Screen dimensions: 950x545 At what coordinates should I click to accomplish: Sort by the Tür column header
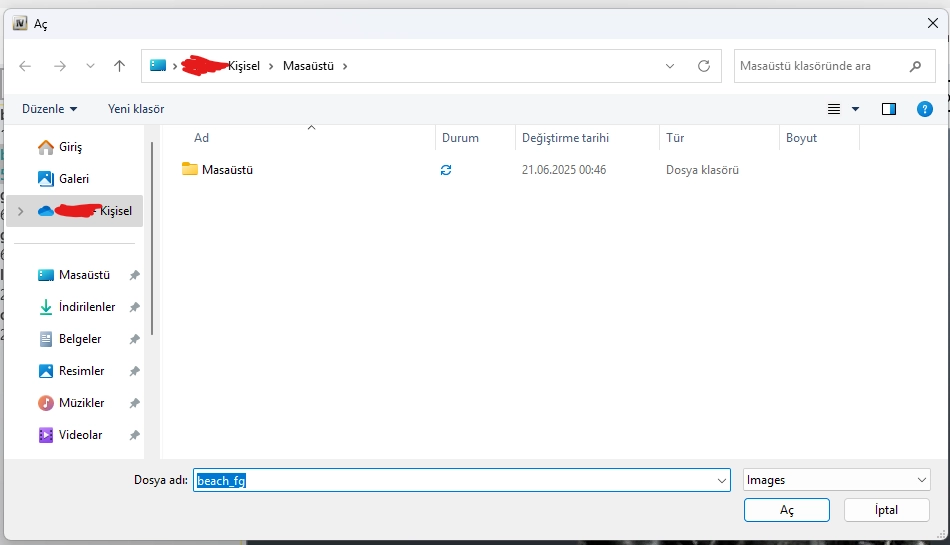pyautogui.click(x=719, y=138)
